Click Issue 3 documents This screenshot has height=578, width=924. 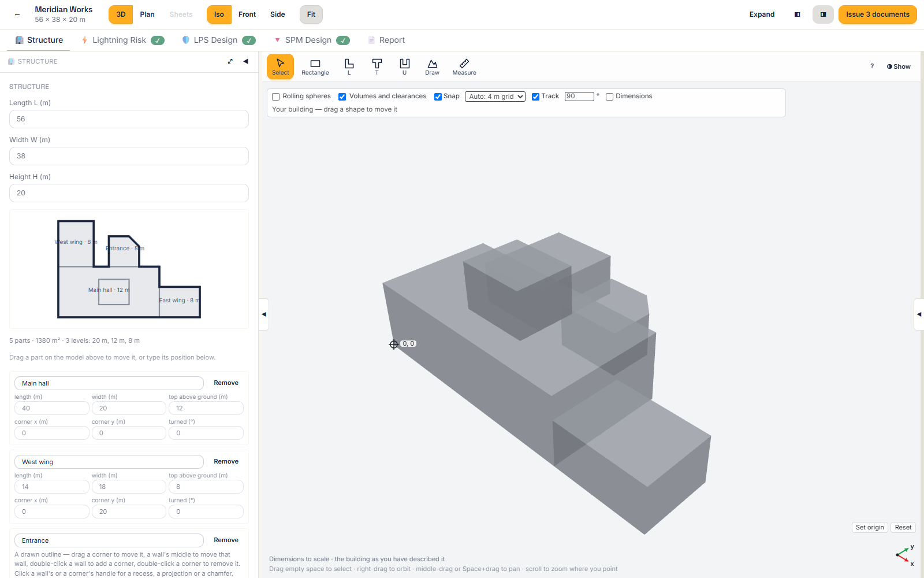(878, 14)
